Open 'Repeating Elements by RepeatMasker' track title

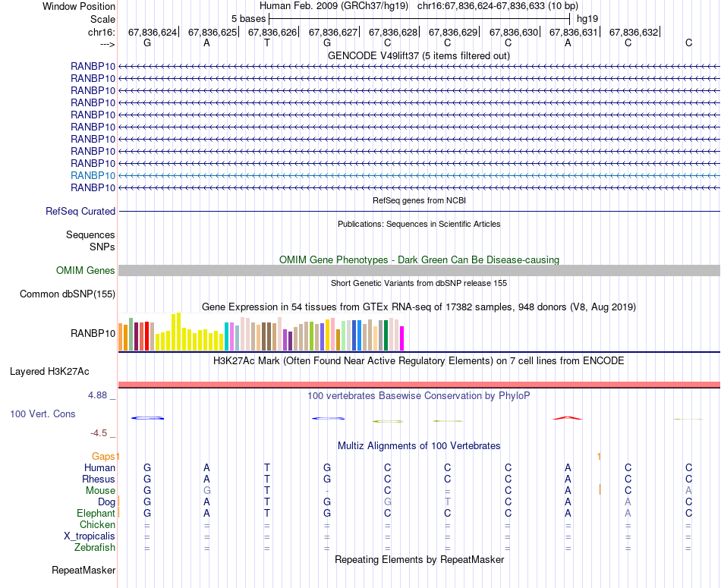click(419, 559)
